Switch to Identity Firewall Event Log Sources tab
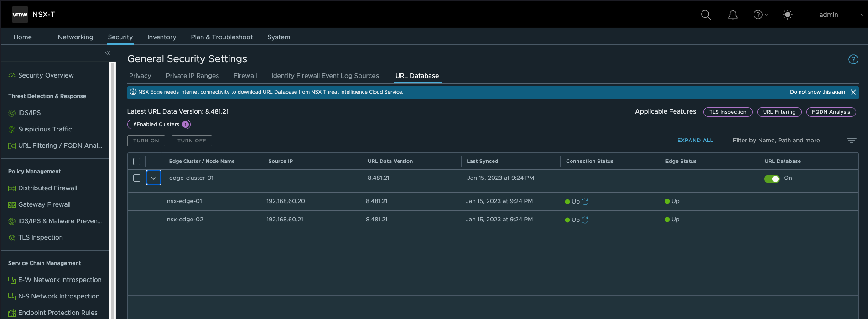The image size is (868, 319). coord(325,76)
